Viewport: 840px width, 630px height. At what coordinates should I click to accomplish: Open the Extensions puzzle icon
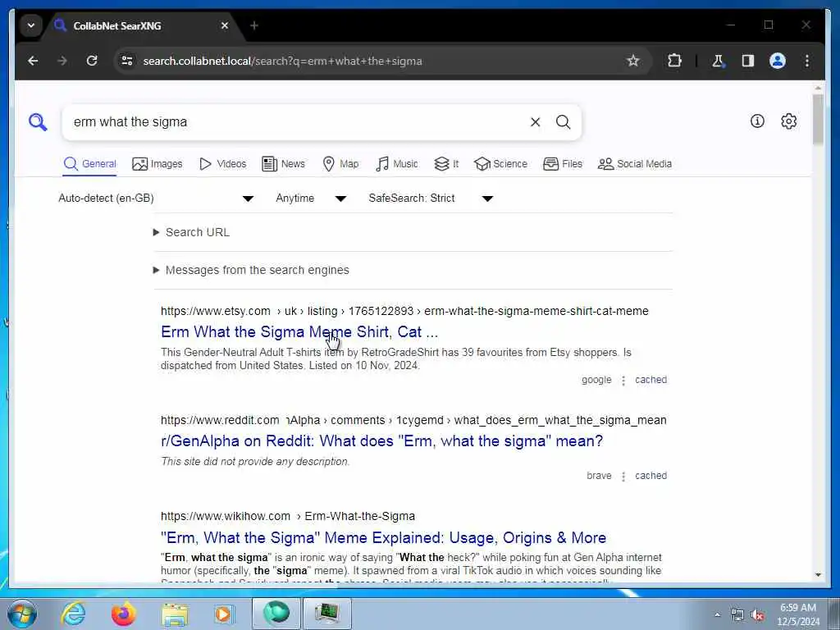(674, 61)
